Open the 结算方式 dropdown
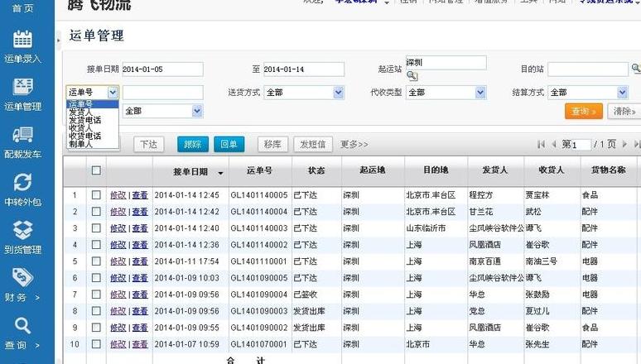 click(x=588, y=93)
